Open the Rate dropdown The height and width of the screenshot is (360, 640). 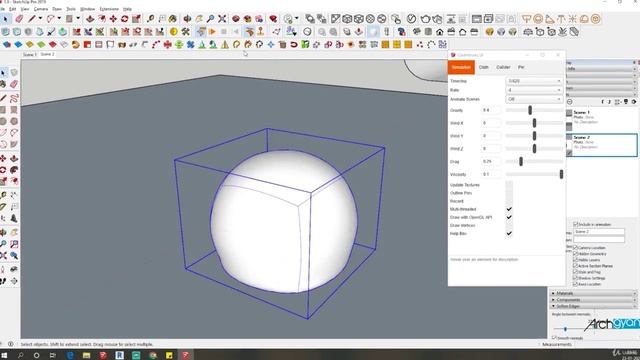534,90
